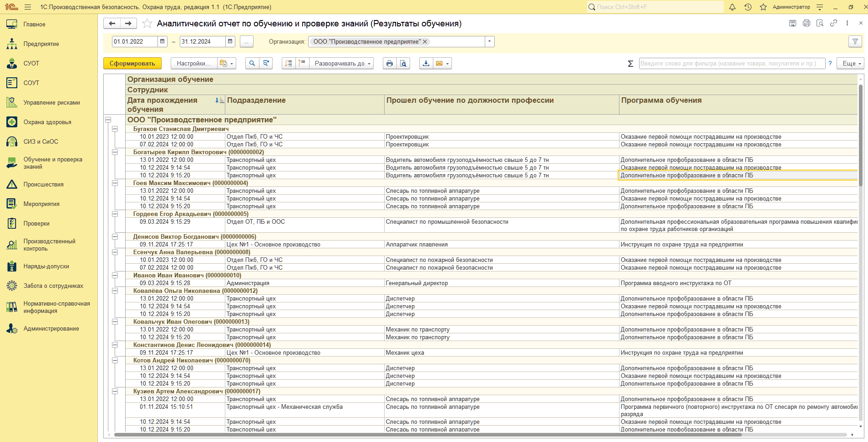Click the find next toolbar icon
The width and height of the screenshot is (868, 442).
[x=266, y=64]
